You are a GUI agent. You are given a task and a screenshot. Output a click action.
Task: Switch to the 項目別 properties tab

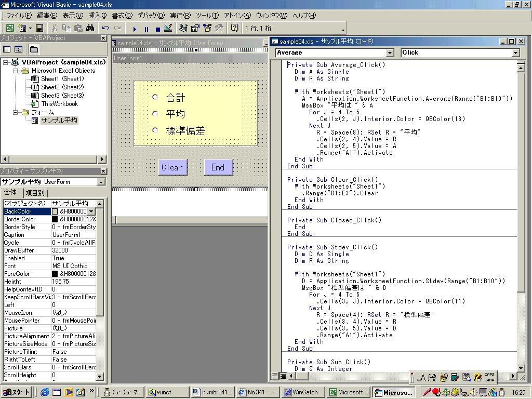click(36, 193)
